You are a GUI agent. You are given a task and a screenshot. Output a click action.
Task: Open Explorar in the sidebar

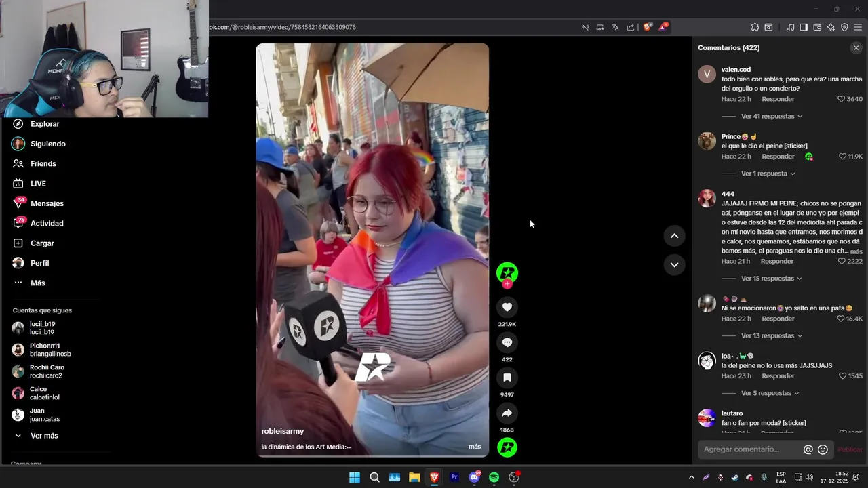pyautogui.click(x=45, y=124)
